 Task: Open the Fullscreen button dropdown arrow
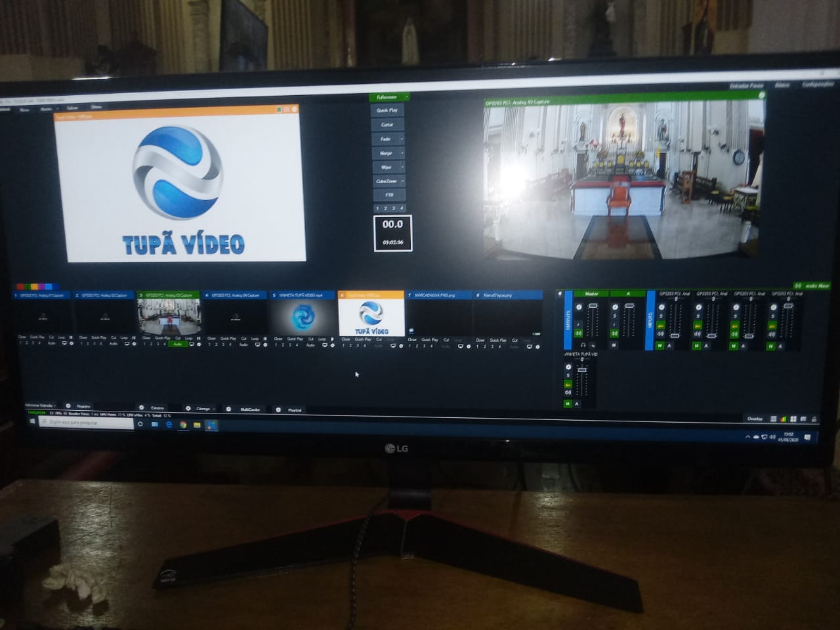pos(406,97)
